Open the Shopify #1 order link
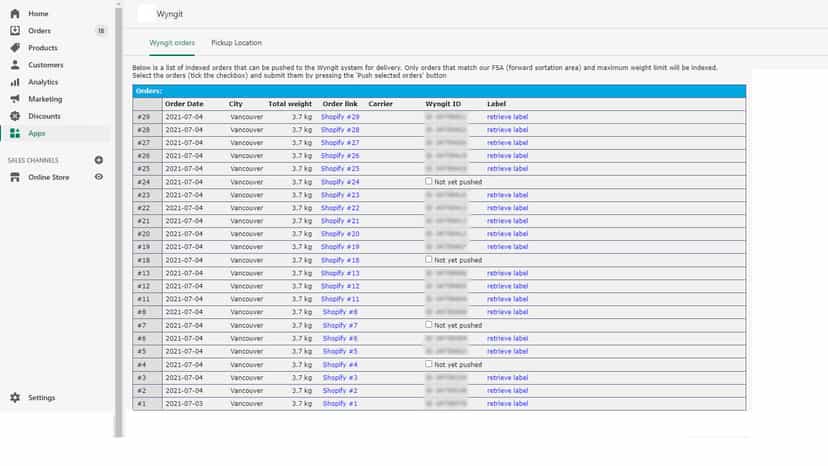Viewport: 828px width, 466px height. pos(340,404)
